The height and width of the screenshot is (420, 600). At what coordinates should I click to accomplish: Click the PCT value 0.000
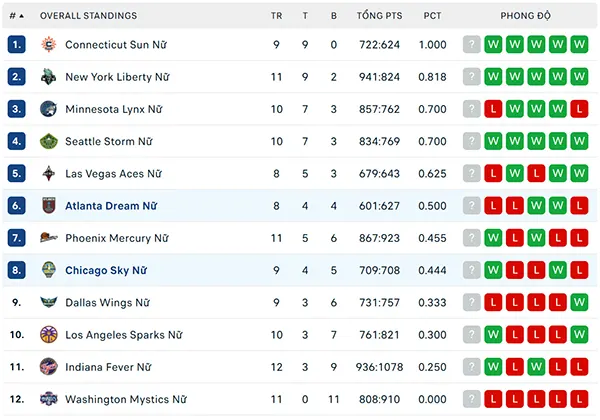(432, 399)
